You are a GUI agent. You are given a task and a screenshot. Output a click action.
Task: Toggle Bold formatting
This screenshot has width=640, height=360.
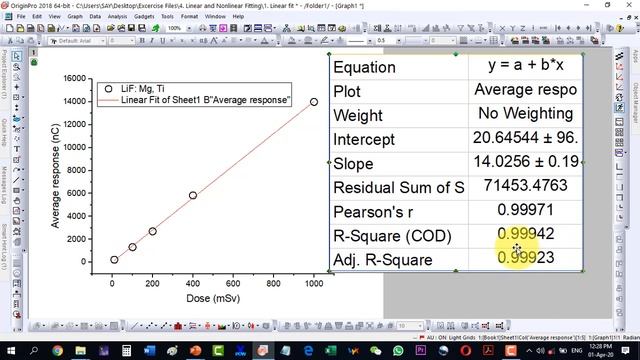coord(142,41)
